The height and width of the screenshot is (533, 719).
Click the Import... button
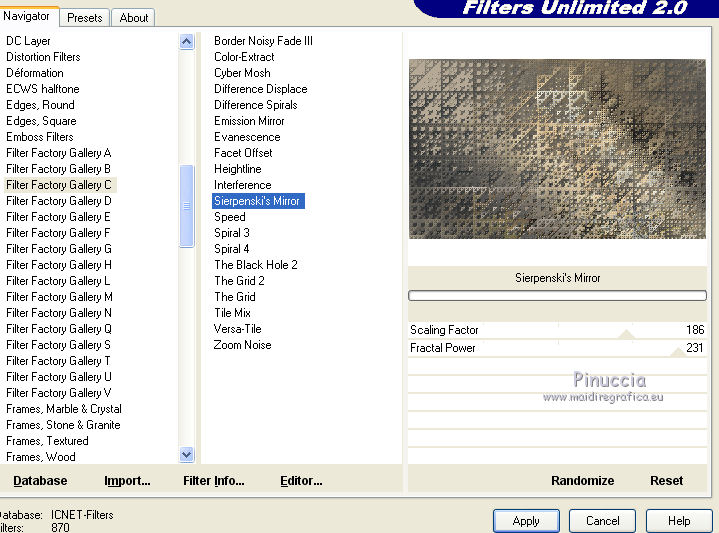[127, 480]
